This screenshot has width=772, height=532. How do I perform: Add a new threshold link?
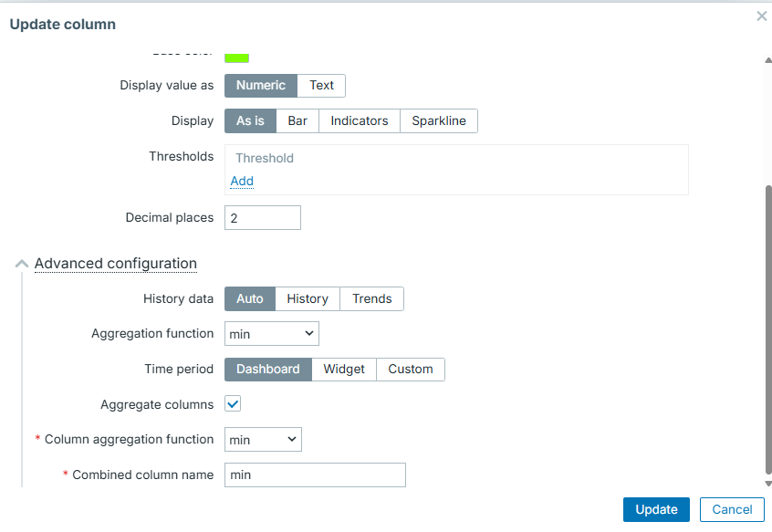(242, 182)
